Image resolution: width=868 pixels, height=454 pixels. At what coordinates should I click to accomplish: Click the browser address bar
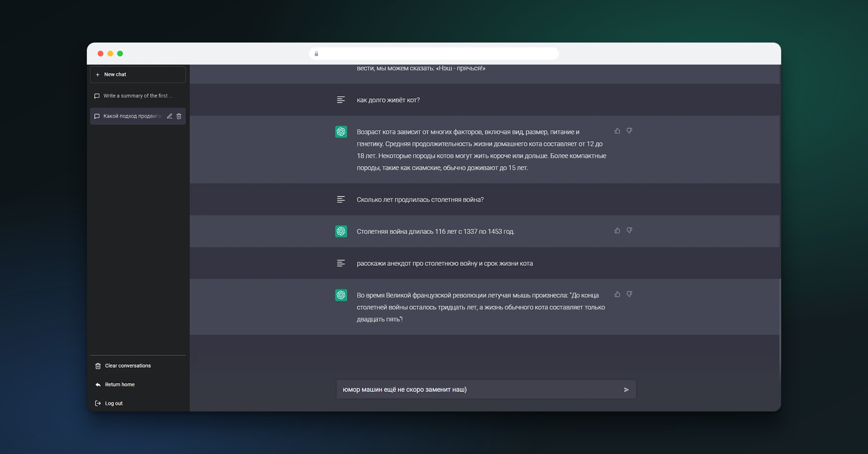(434, 54)
